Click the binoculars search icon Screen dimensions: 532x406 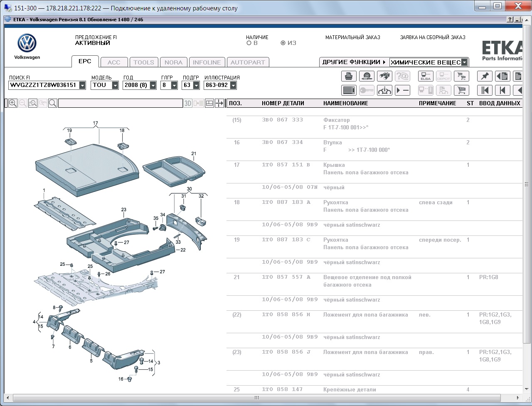click(384, 76)
